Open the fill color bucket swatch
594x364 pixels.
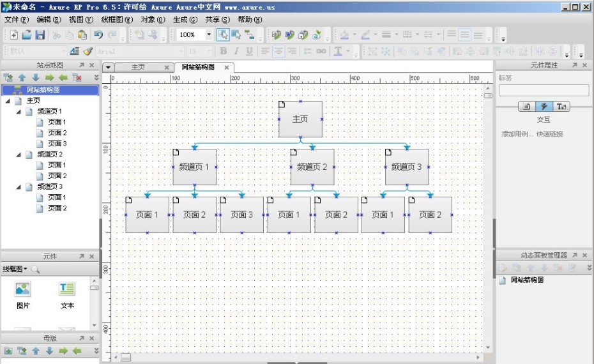344,35
